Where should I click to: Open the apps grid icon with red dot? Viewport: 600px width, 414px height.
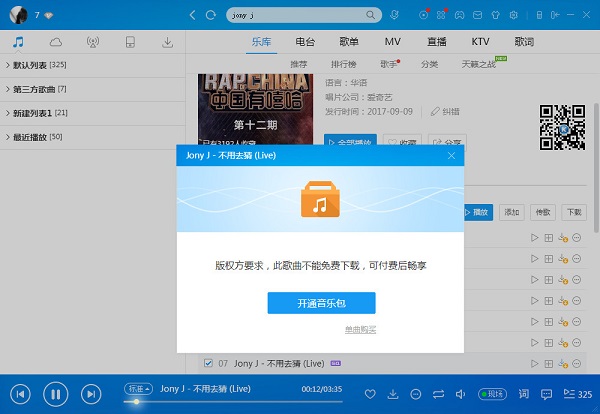441,15
